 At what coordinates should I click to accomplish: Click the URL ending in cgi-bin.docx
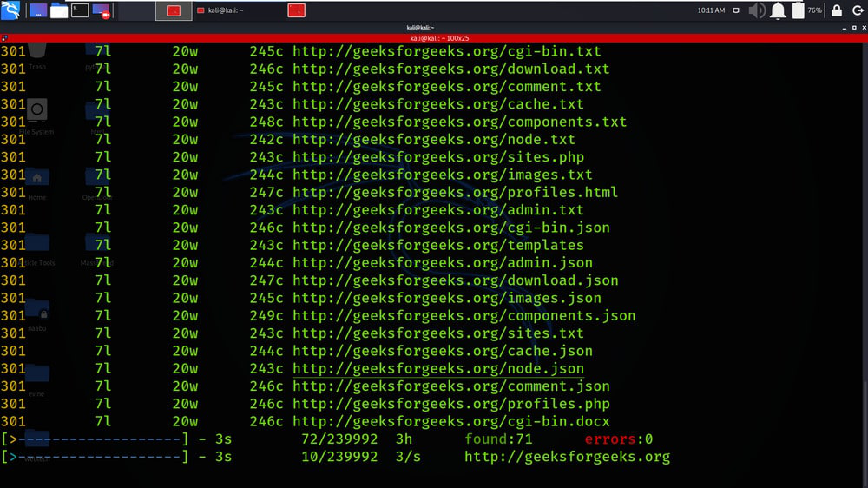click(x=451, y=421)
